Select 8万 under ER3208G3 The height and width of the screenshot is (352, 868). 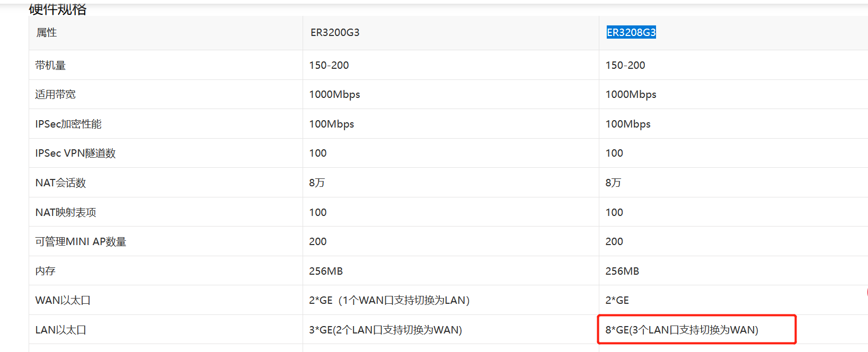pyautogui.click(x=613, y=183)
